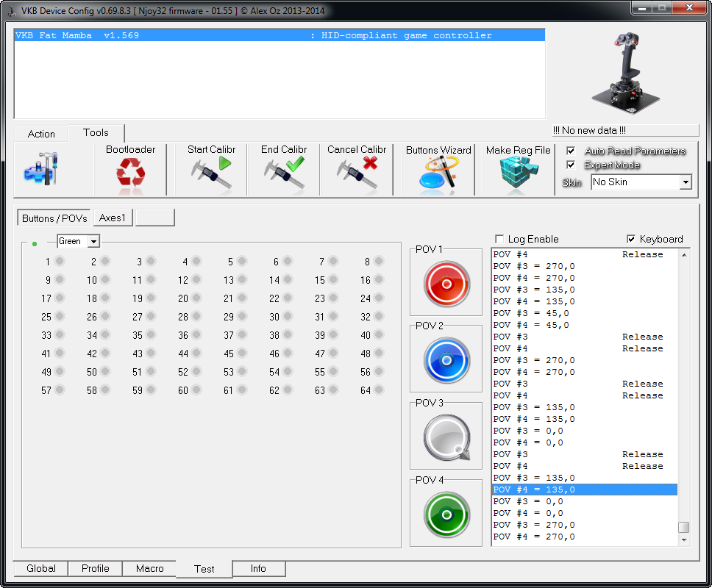Click the green POV 4 indicator
The height and width of the screenshot is (588, 712).
(x=446, y=515)
